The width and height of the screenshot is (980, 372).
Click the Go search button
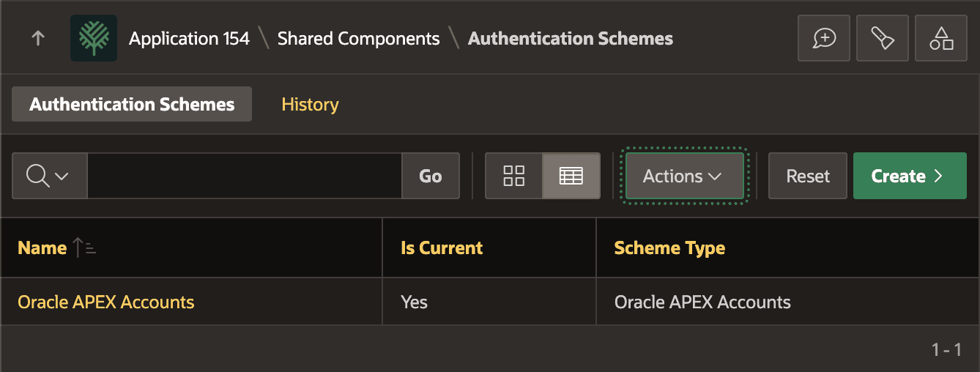click(431, 176)
